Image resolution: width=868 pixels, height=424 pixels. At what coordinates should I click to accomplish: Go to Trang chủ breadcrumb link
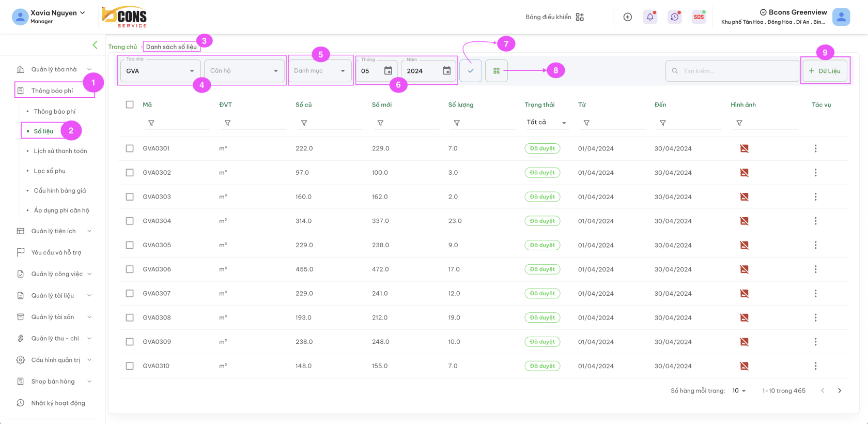click(122, 47)
